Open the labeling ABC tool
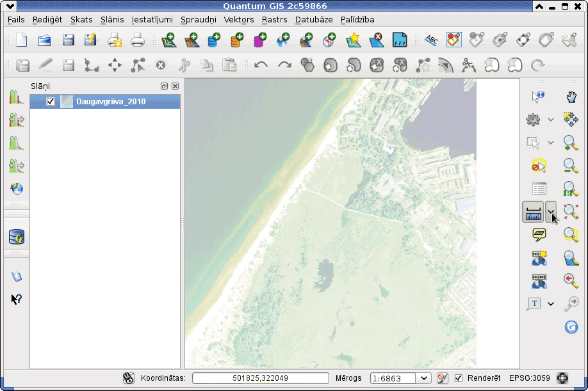This screenshot has width=588, height=391. pyautogui.click(x=431, y=40)
